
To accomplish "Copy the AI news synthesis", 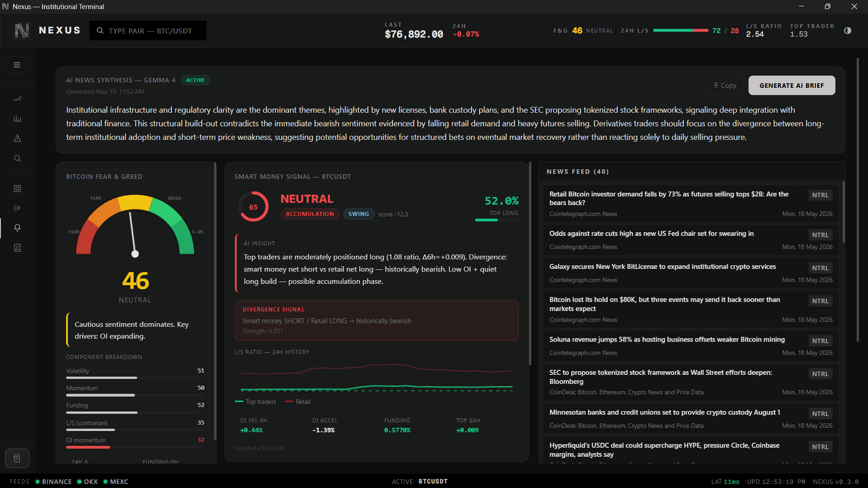I will [725, 85].
